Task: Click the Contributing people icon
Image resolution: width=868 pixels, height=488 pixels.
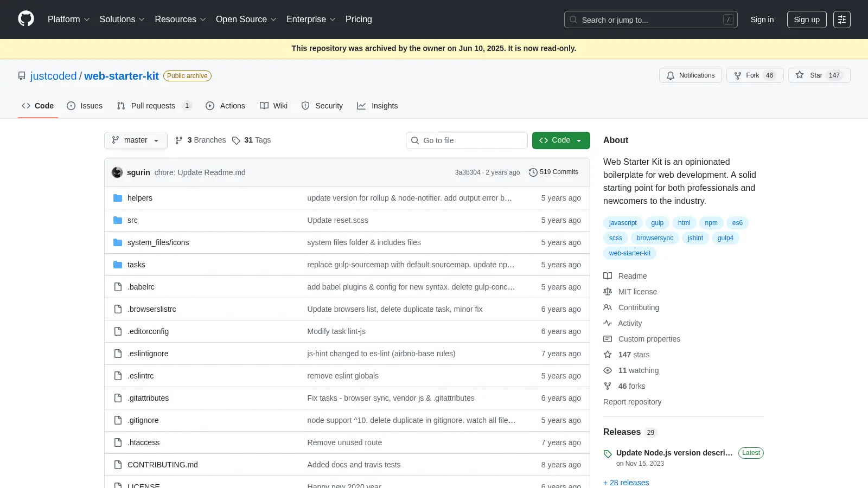Action: click(608, 307)
